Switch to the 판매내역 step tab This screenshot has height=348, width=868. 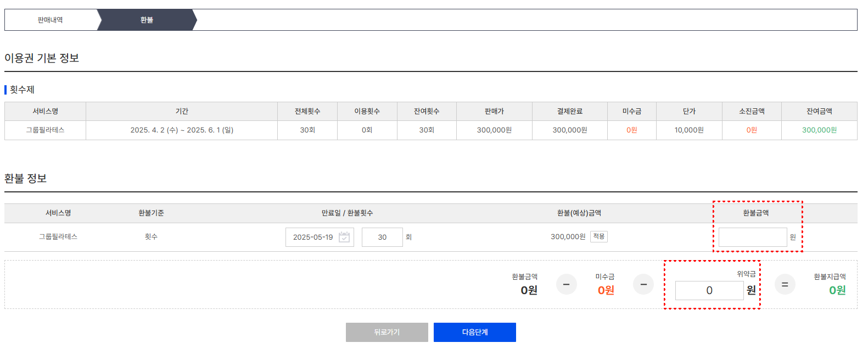51,20
